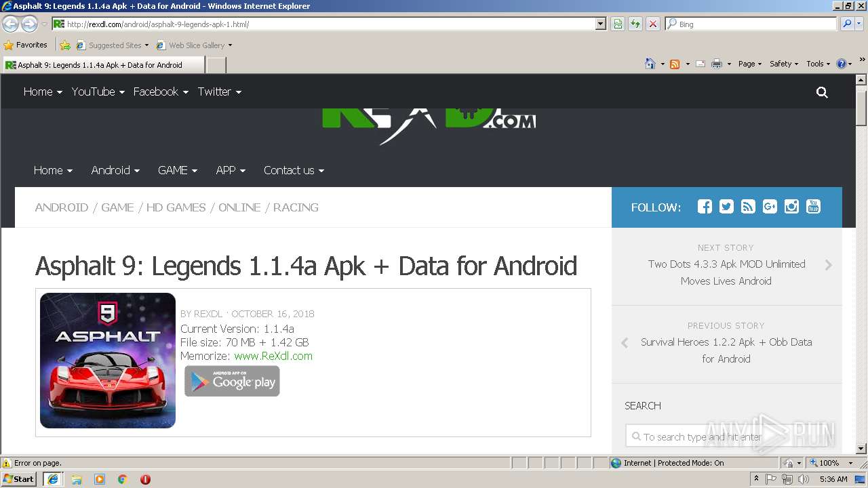Expand the top bar Facebook menu
868x488 pixels.
(161, 91)
